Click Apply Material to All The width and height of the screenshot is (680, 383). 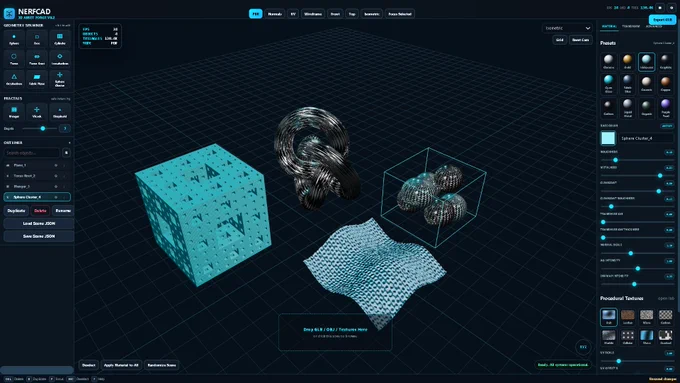point(121,365)
